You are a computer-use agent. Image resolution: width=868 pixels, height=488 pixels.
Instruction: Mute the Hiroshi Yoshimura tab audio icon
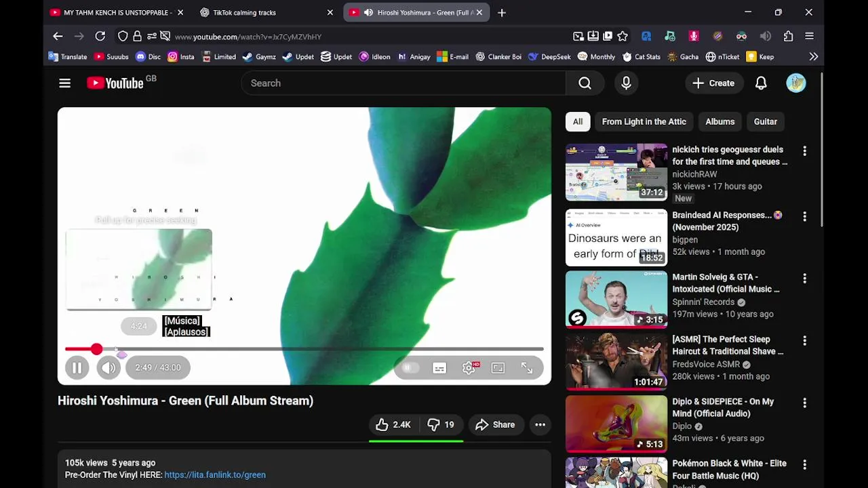point(368,12)
